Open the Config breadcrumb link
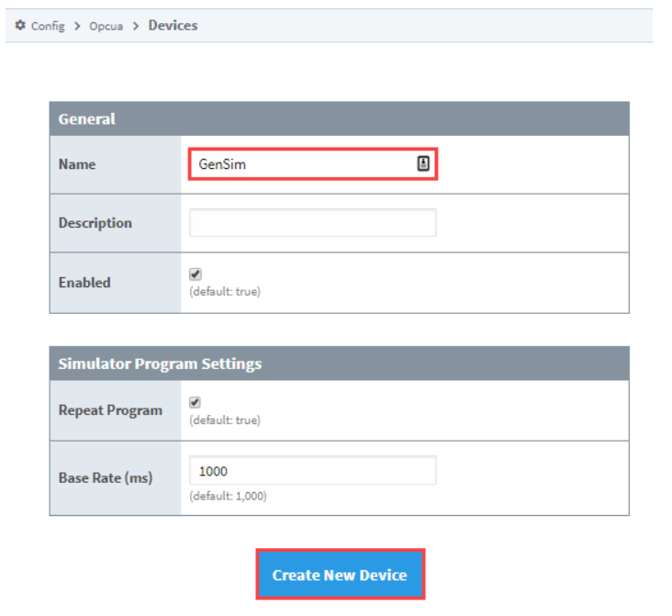Image resolution: width=672 pixels, height=616 pixels. tap(48, 26)
